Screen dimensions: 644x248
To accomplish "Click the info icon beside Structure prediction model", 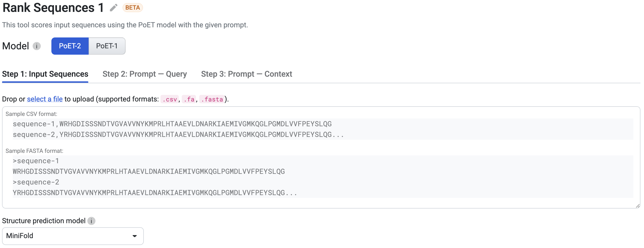I will click(91, 221).
